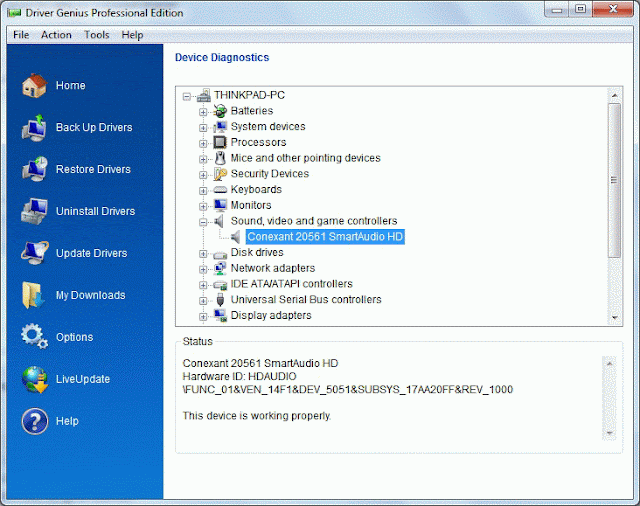The height and width of the screenshot is (506, 640).
Task: Click 'This device is working properly.' text
Action: point(256,416)
